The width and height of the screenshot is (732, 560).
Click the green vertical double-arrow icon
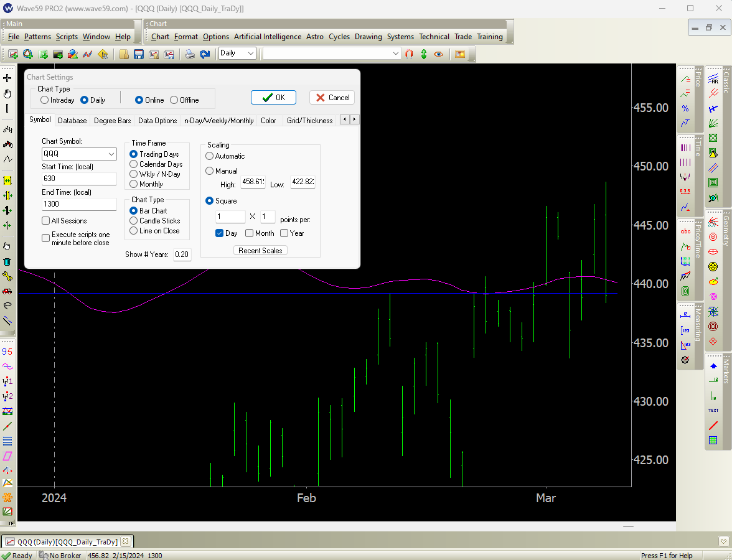tap(424, 54)
